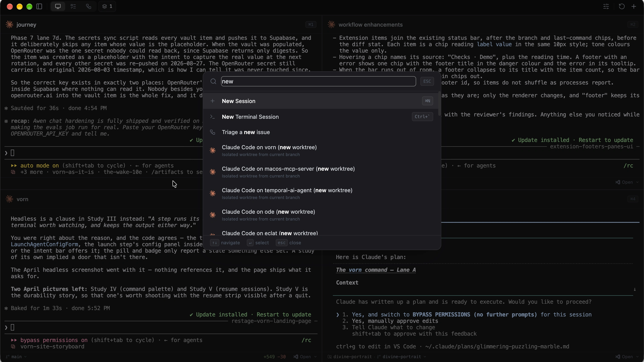Viewport: 644px width, 362px height.
Task: Add a new pane with plus icon
Action: (x=634, y=6)
